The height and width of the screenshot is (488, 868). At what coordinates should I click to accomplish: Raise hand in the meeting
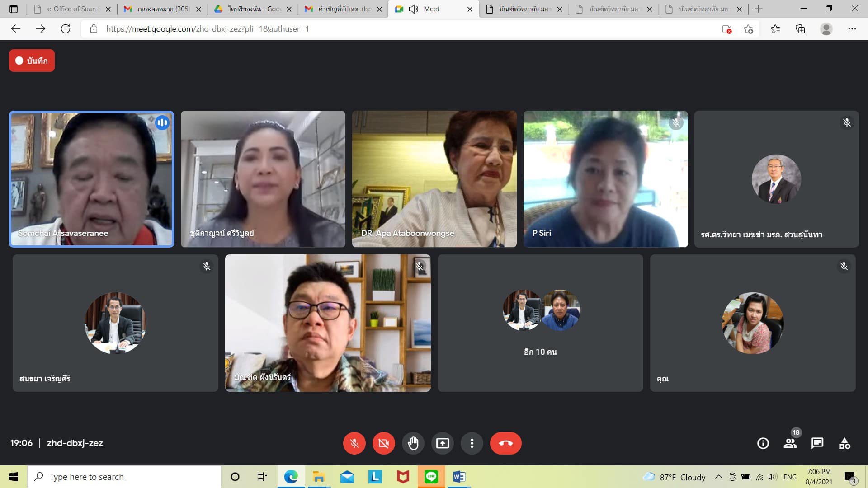click(413, 443)
